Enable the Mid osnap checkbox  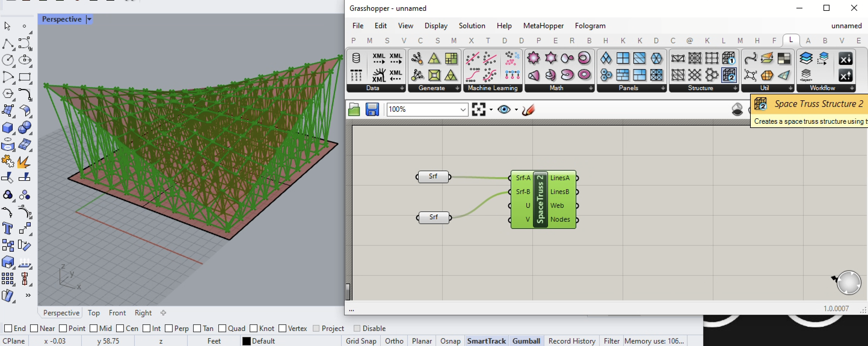point(94,328)
